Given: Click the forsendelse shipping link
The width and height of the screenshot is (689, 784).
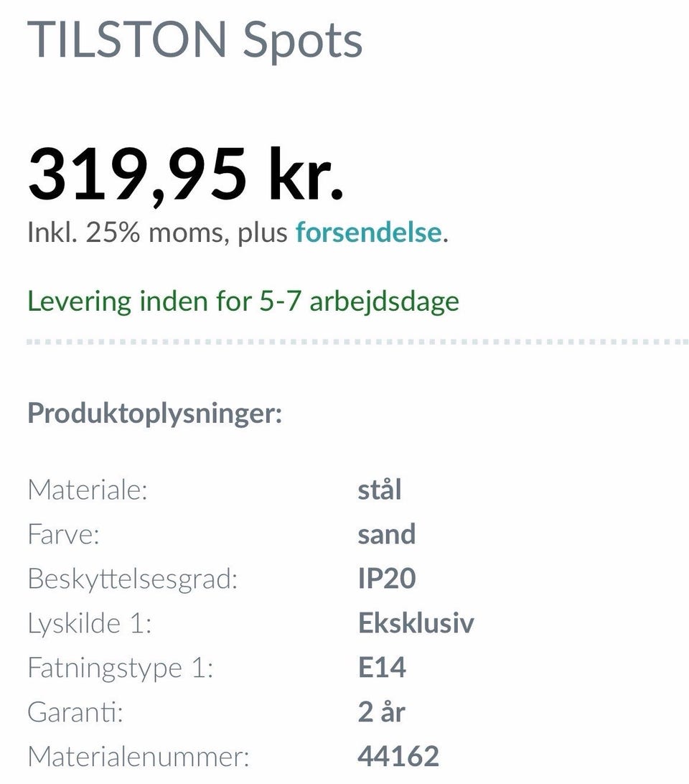Looking at the screenshot, I should 367,233.
